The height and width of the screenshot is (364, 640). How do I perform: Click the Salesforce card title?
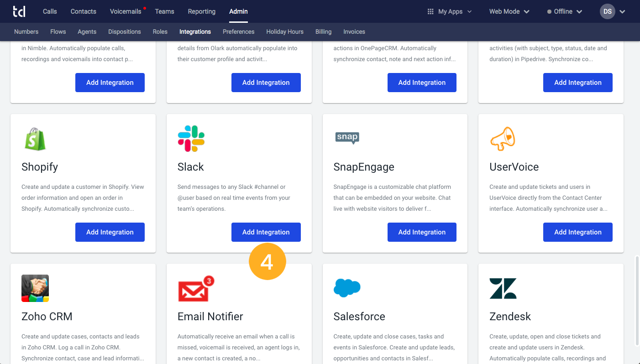point(359,317)
